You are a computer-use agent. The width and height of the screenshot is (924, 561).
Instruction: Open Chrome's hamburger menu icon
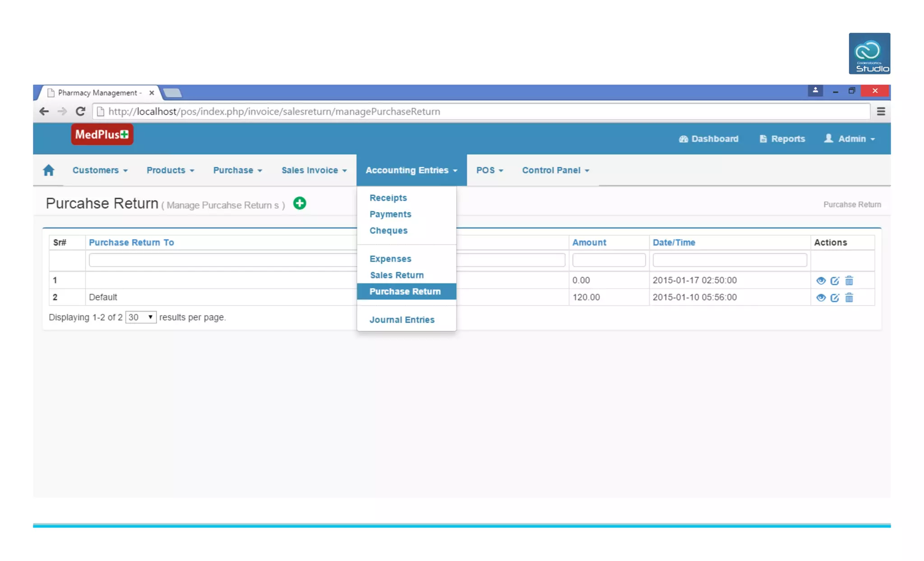881,111
